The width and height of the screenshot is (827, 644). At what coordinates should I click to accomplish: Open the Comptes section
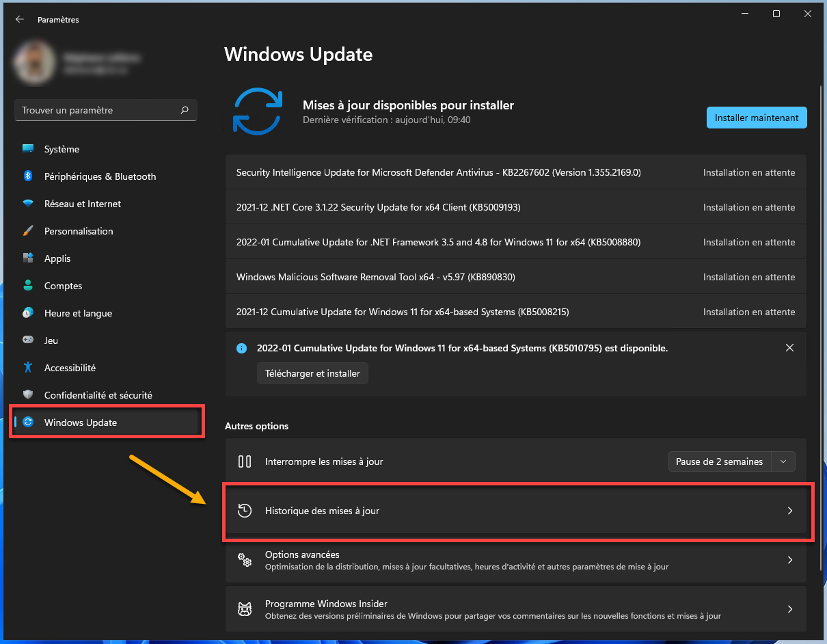point(106,286)
